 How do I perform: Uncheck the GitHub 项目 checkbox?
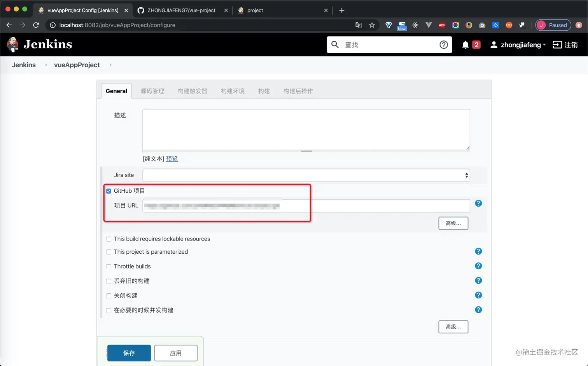pos(109,191)
